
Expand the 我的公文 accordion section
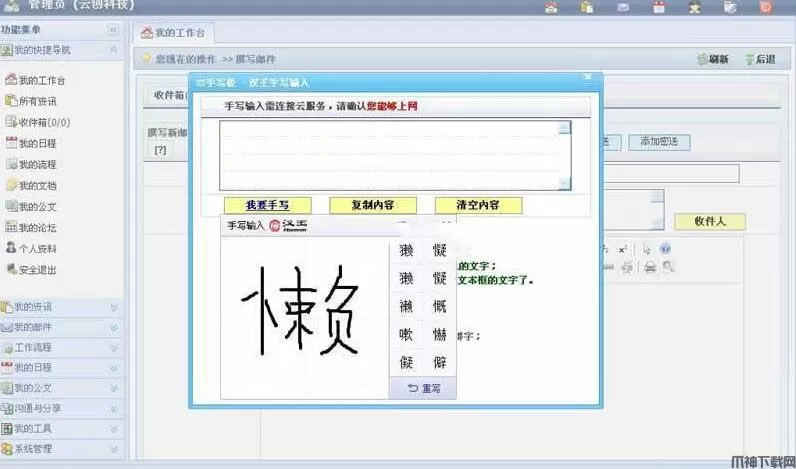click(61, 388)
